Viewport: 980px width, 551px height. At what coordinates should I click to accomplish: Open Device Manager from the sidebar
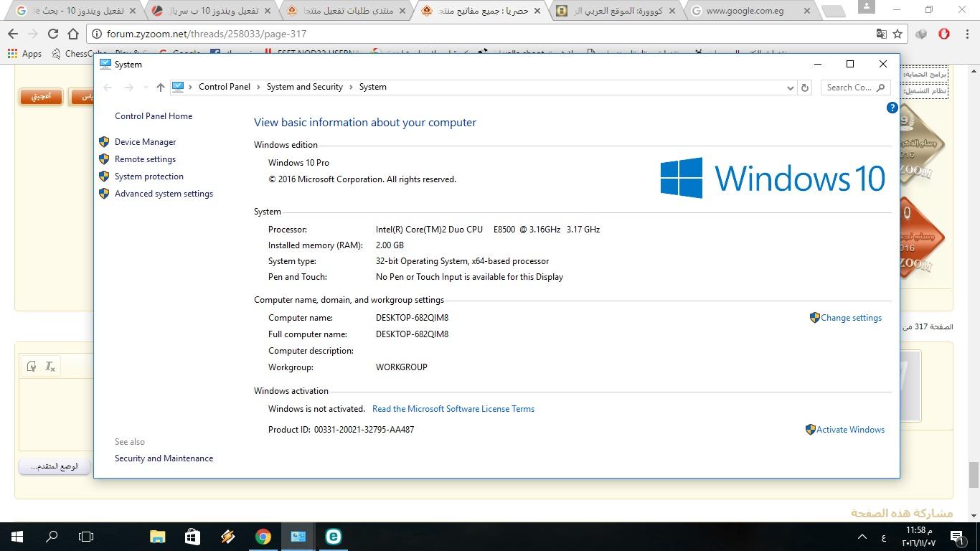pyautogui.click(x=145, y=142)
